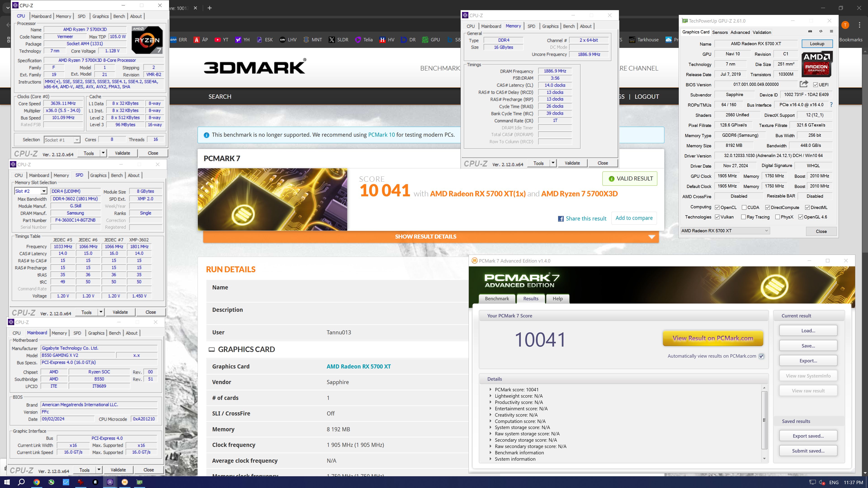Collapse the GRAPHICS CARD section
Viewport: 868px width, 488px height.
coord(211,350)
